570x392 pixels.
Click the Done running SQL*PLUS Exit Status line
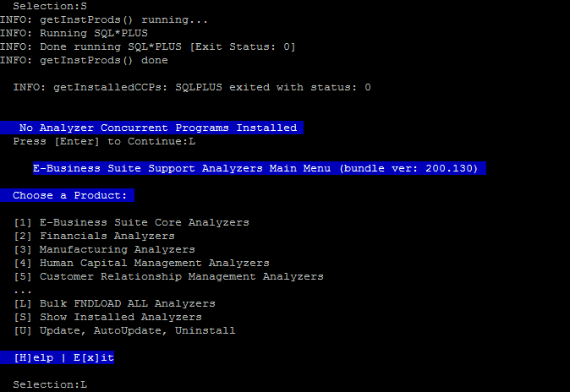tap(148, 46)
